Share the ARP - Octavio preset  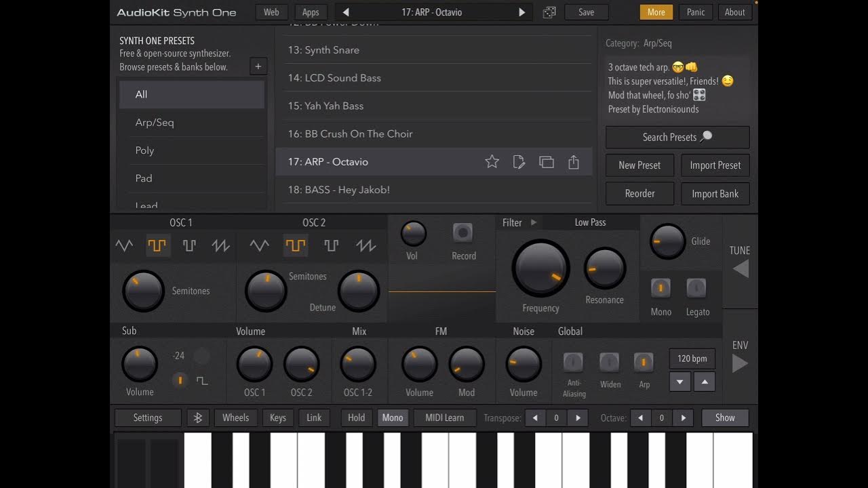pos(574,162)
